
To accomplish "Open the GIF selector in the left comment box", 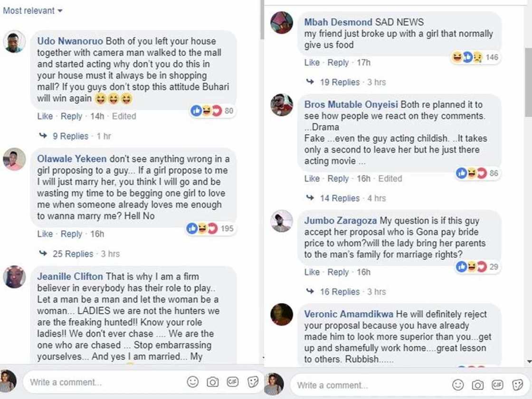I will 233,382.
